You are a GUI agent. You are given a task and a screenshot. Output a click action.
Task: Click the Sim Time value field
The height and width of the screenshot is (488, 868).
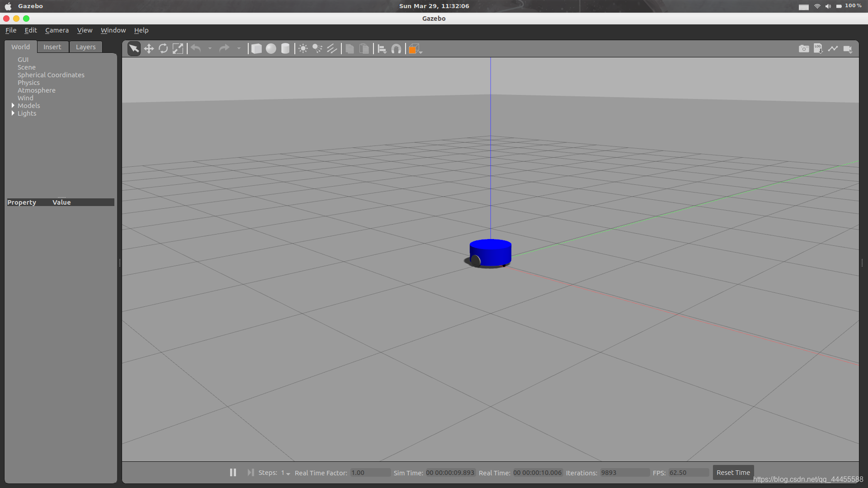pos(450,473)
